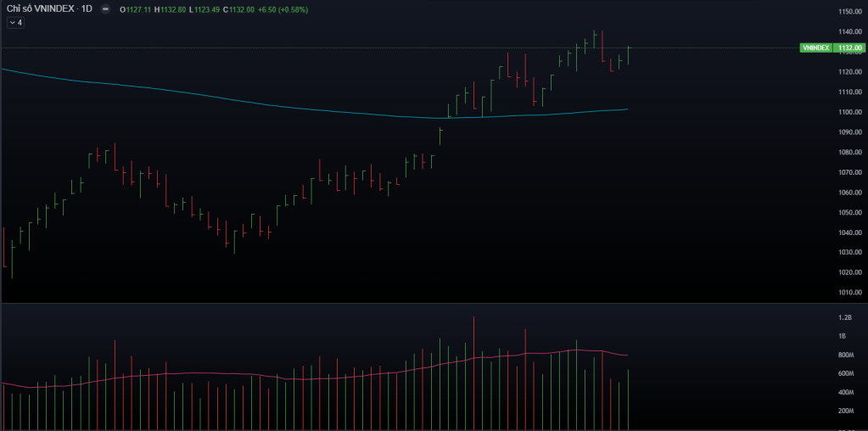Click the green VNINDEX price line label
Screen dimensions: 868x431
point(815,48)
